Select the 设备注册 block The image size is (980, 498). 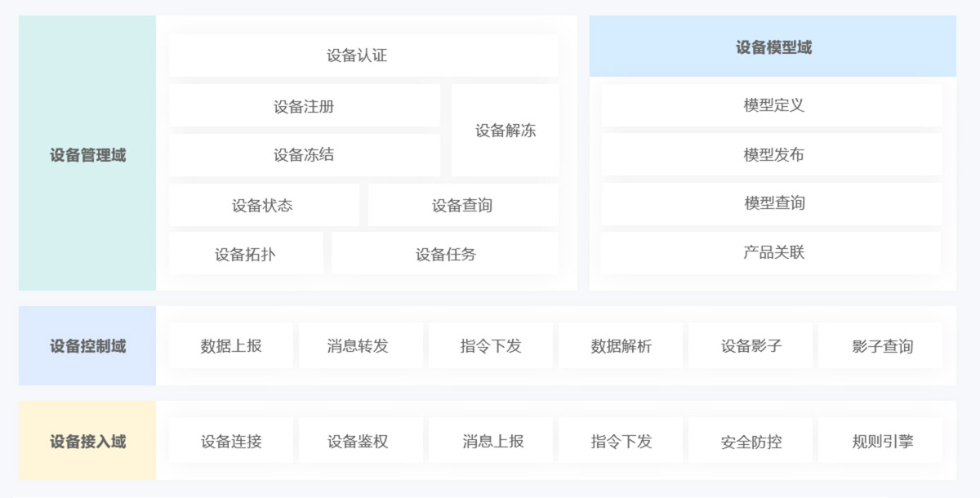(x=304, y=106)
